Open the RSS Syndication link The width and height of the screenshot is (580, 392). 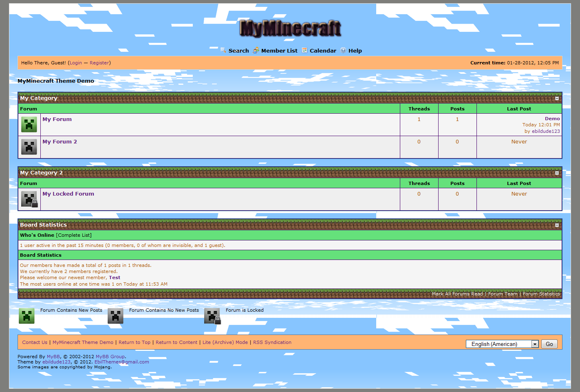[x=272, y=342]
